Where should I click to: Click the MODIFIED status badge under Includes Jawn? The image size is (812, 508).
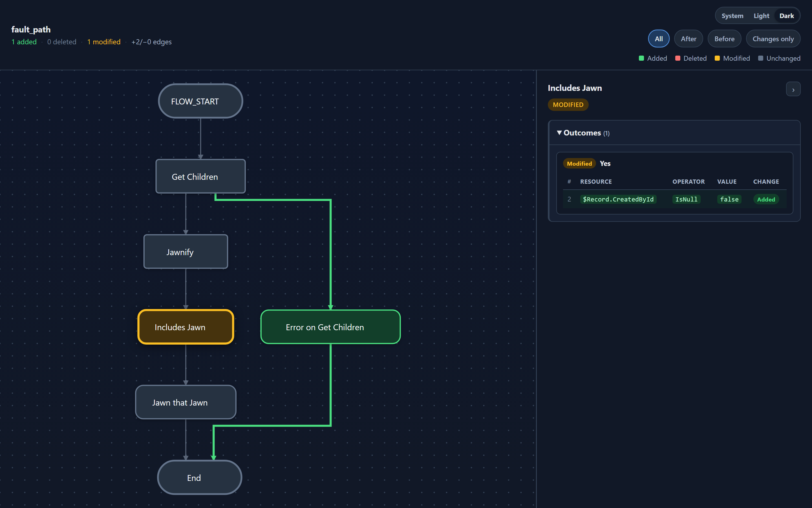[x=568, y=104]
